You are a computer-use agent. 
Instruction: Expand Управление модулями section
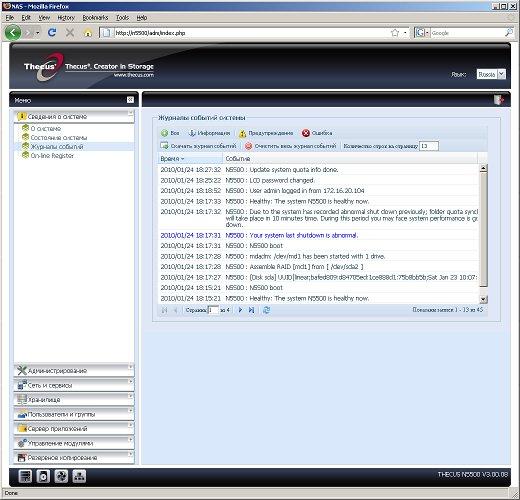tap(74, 443)
